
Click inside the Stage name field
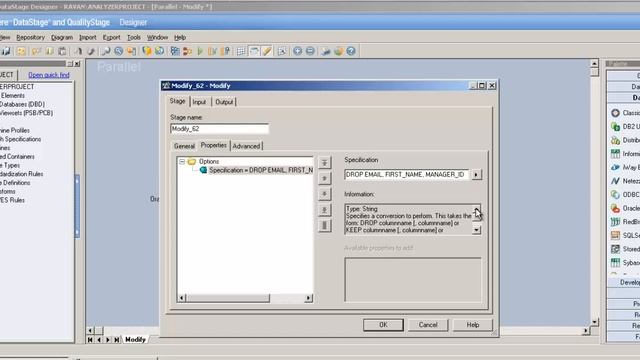pyautogui.click(x=220, y=129)
